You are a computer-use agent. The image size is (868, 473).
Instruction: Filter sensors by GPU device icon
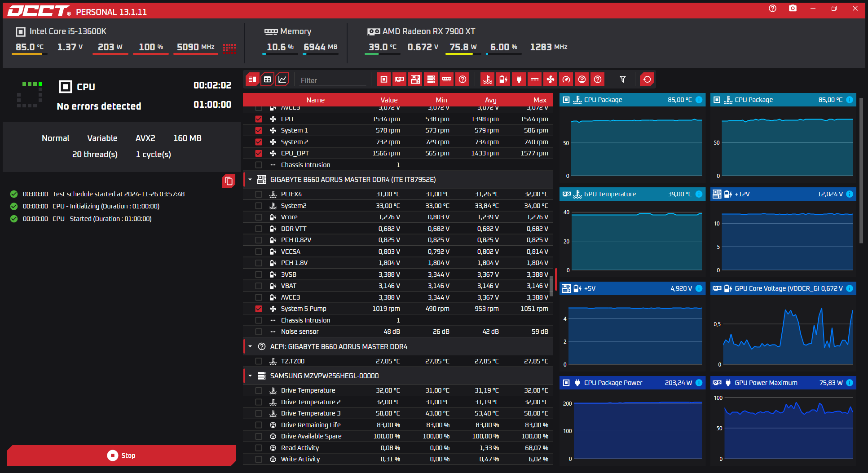(400, 80)
